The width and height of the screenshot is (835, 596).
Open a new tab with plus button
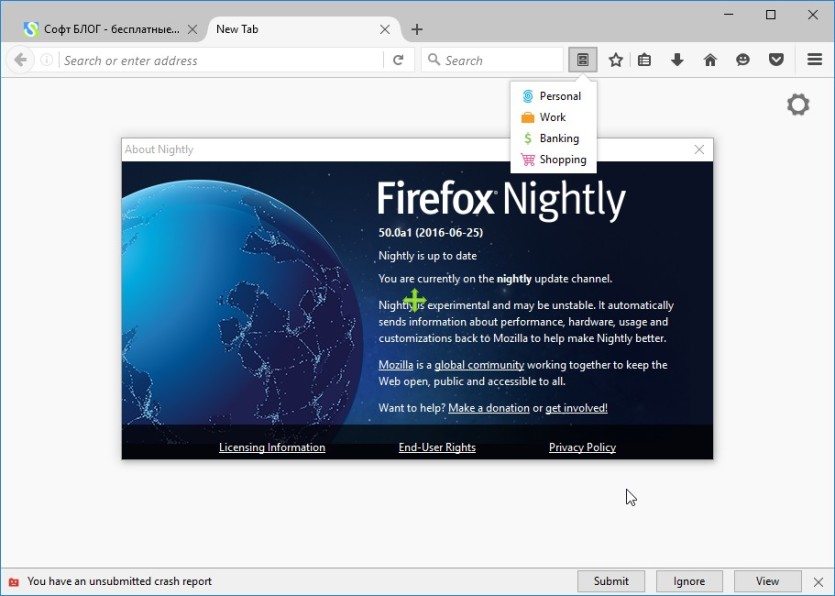417,29
